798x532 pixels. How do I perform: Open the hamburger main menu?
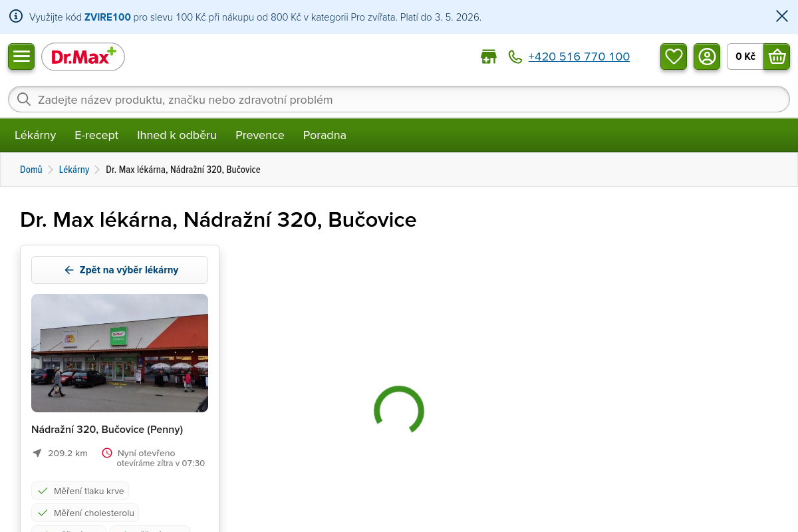point(21,57)
